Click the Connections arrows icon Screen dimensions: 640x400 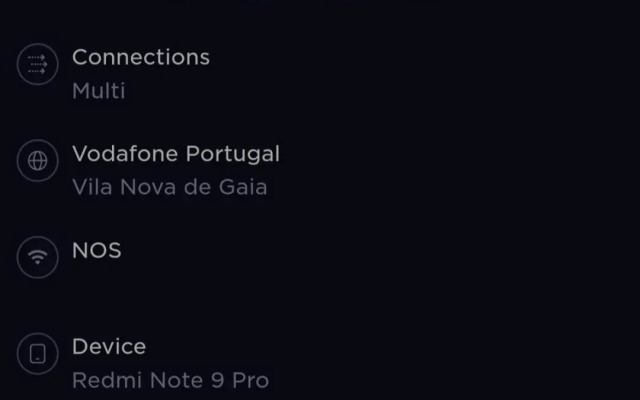pos(38,65)
